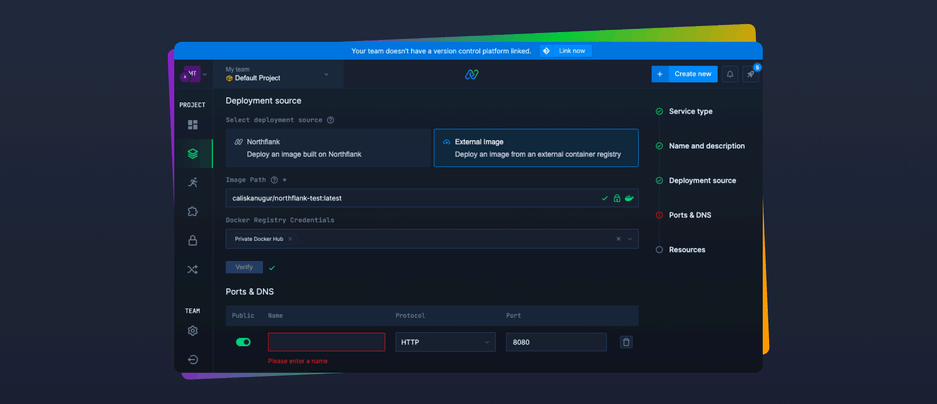This screenshot has width=937, height=404.
Task: Go to Ports & DNS step
Action: [690, 215]
